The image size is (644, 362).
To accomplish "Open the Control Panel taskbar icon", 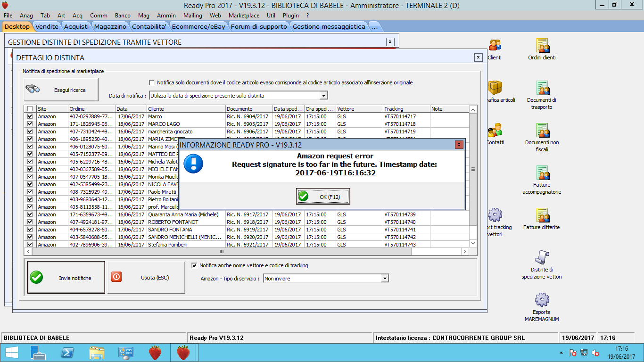I will coord(126,353).
